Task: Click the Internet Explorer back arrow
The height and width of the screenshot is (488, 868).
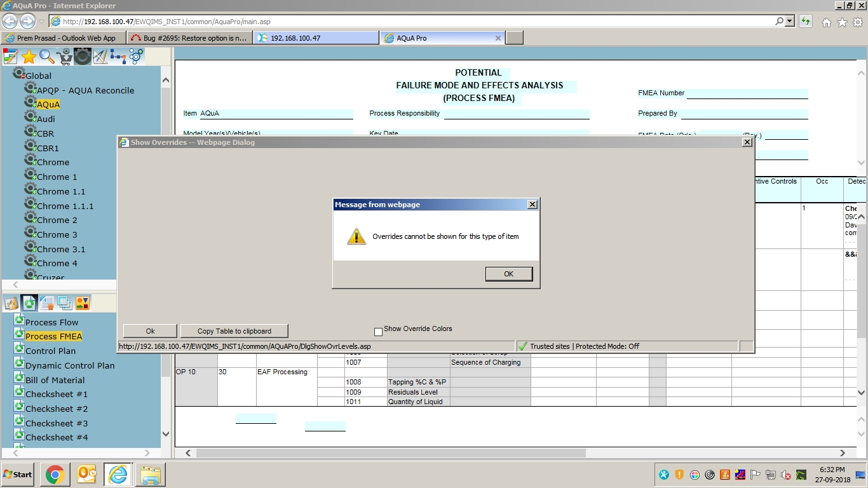Action: click(10, 21)
